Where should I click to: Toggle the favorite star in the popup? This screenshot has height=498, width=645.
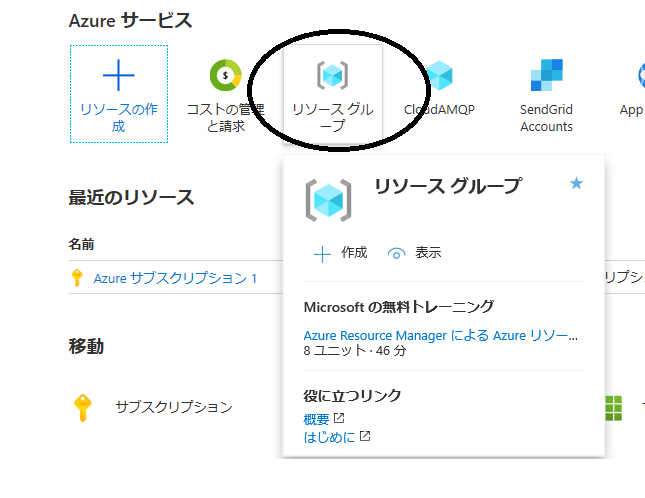tap(576, 183)
